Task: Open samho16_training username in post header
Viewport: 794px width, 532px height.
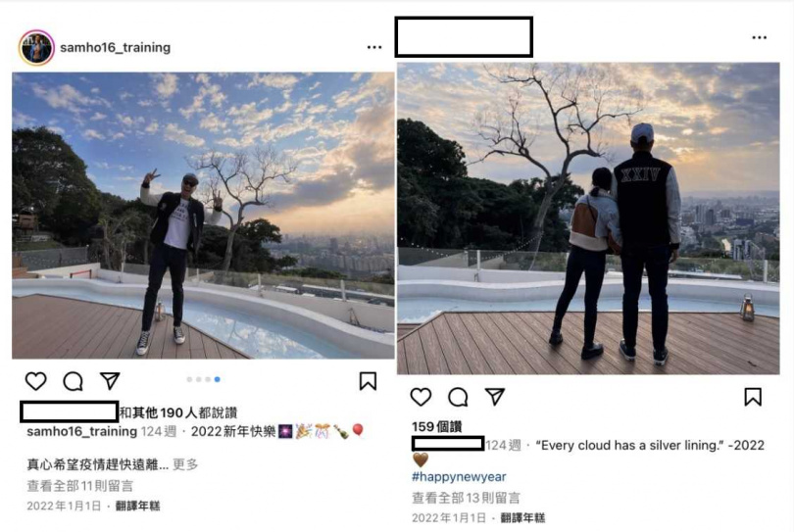Action: point(115,48)
